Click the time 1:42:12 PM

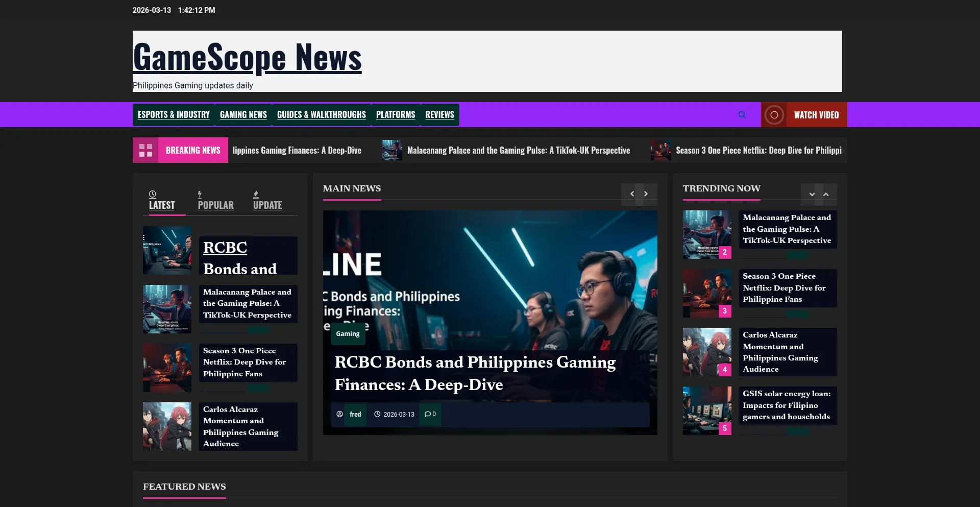197,10
